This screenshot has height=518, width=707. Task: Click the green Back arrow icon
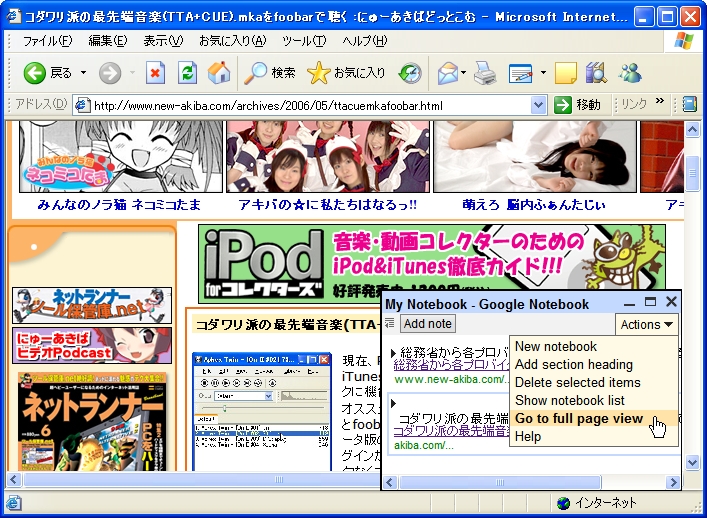coord(35,73)
